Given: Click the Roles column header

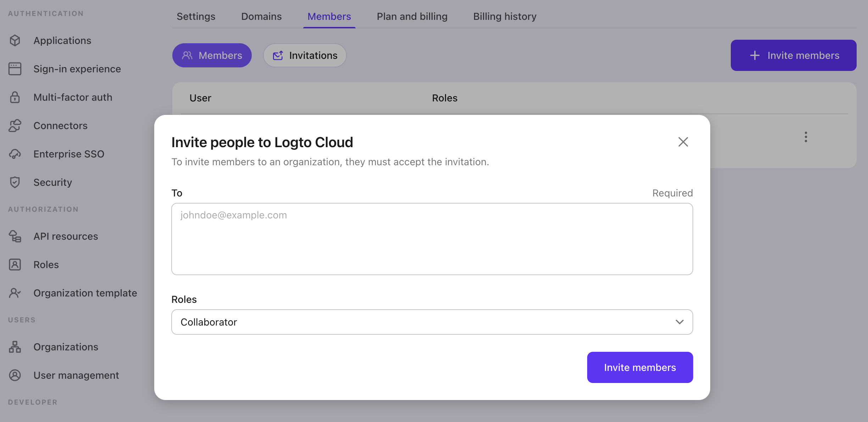Looking at the screenshot, I should [445, 98].
